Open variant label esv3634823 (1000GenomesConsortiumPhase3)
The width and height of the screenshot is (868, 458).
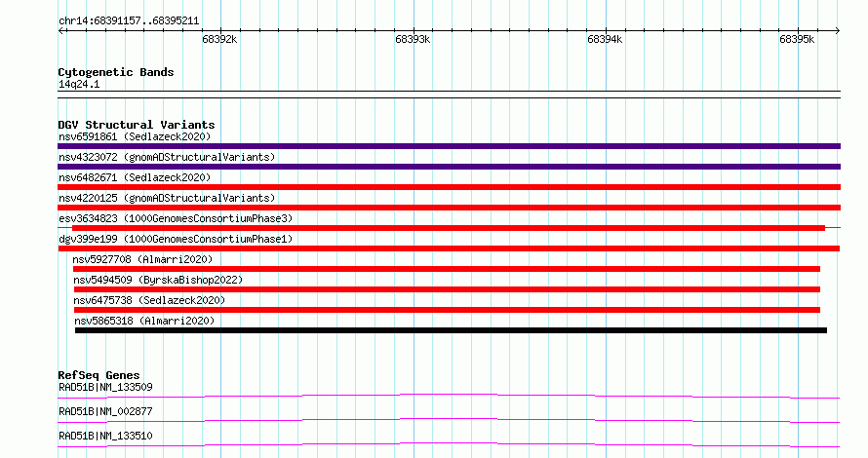tap(176, 218)
